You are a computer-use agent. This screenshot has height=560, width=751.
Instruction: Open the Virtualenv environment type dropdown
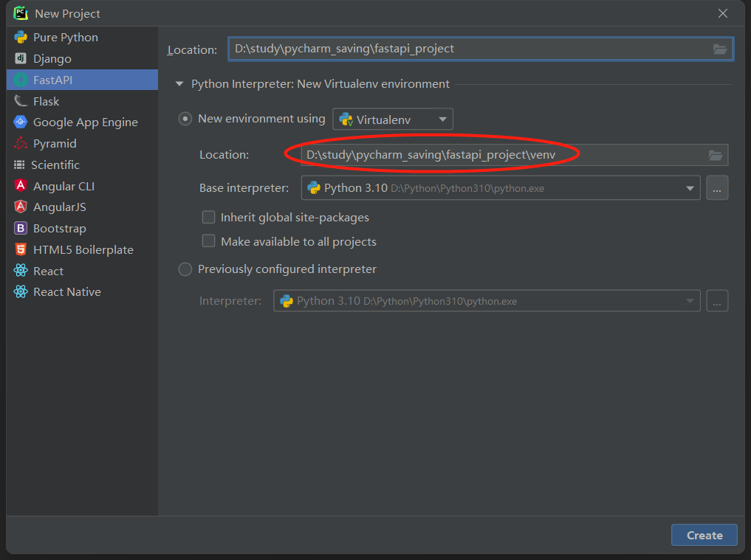pos(393,120)
